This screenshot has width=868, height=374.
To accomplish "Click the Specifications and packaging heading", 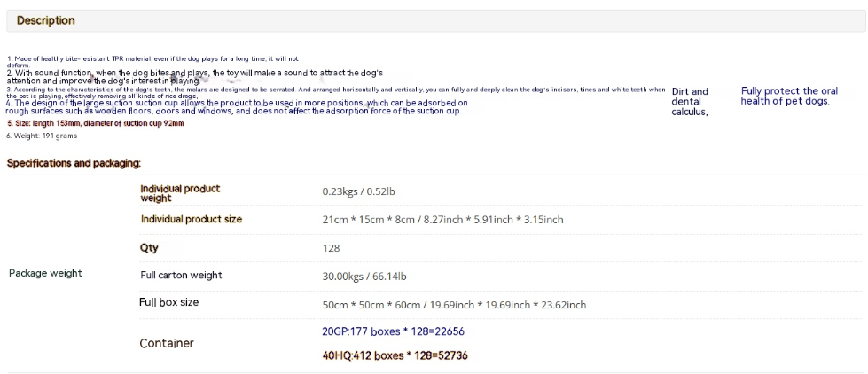I will pos(74,164).
